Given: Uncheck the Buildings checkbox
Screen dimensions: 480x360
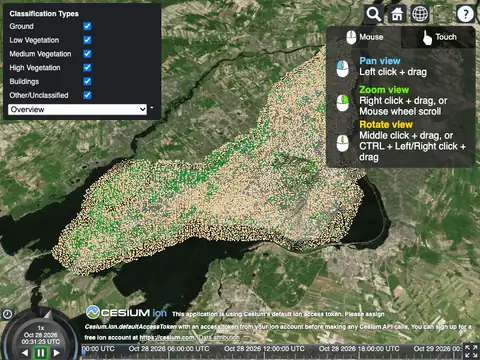Looking at the screenshot, I should pos(87,81).
